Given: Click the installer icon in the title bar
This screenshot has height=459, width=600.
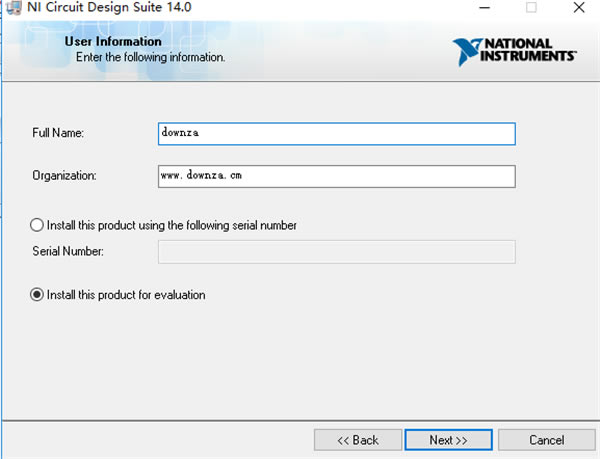Looking at the screenshot, I should 12,8.
